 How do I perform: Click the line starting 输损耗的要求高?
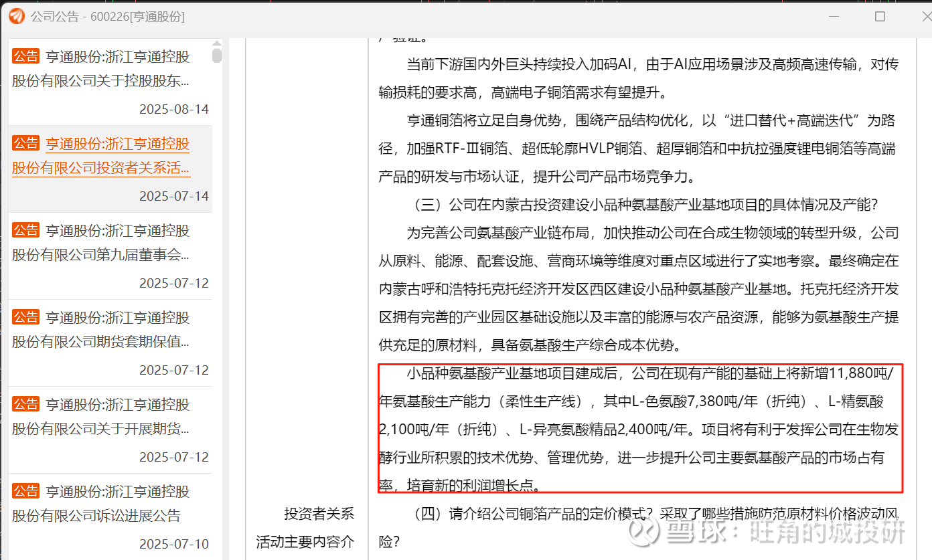pyautogui.click(x=522, y=92)
